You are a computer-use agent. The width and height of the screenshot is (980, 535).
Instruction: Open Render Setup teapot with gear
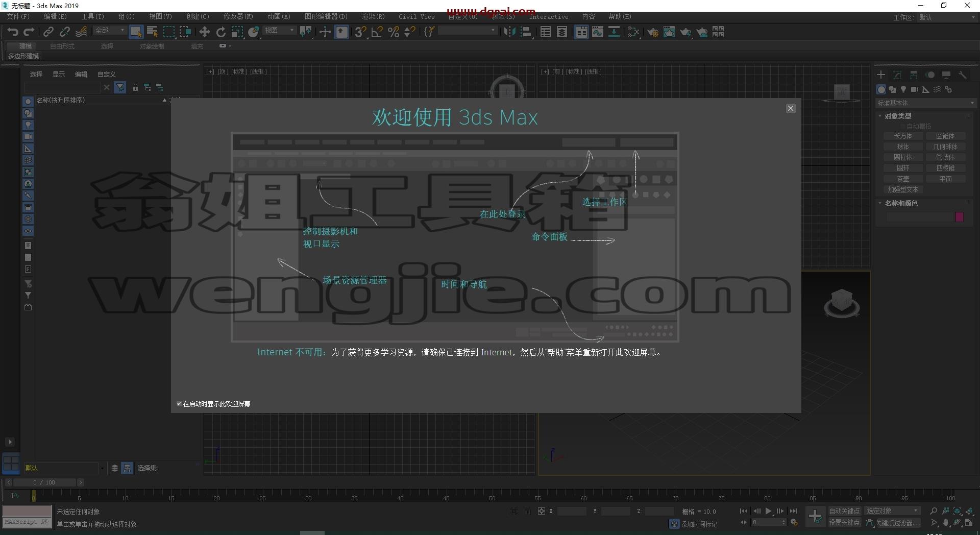(653, 32)
